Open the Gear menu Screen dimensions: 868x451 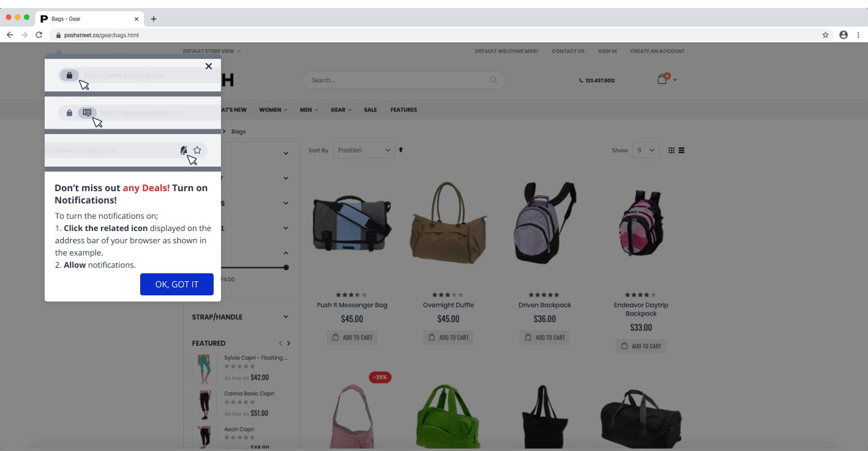[x=341, y=110]
